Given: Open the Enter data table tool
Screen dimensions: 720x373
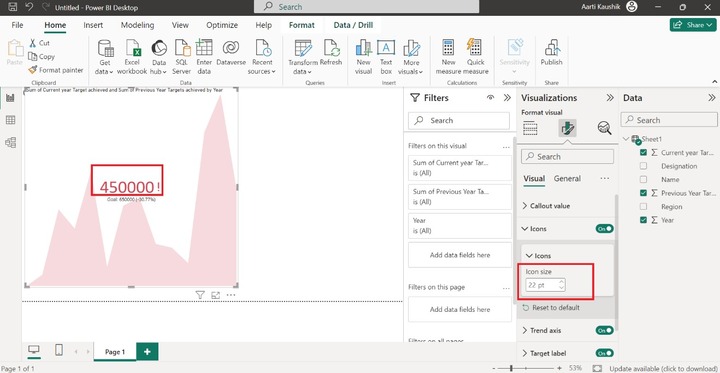Looking at the screenshot, I should [204, 57].
